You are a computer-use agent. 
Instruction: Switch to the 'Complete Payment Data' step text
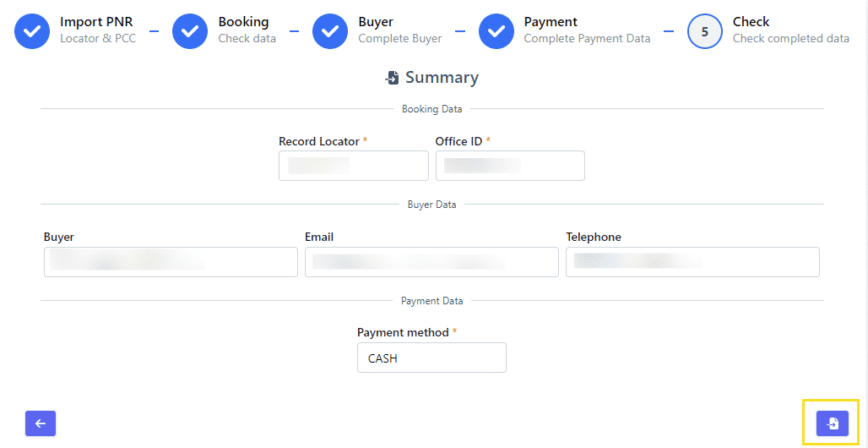587,39
